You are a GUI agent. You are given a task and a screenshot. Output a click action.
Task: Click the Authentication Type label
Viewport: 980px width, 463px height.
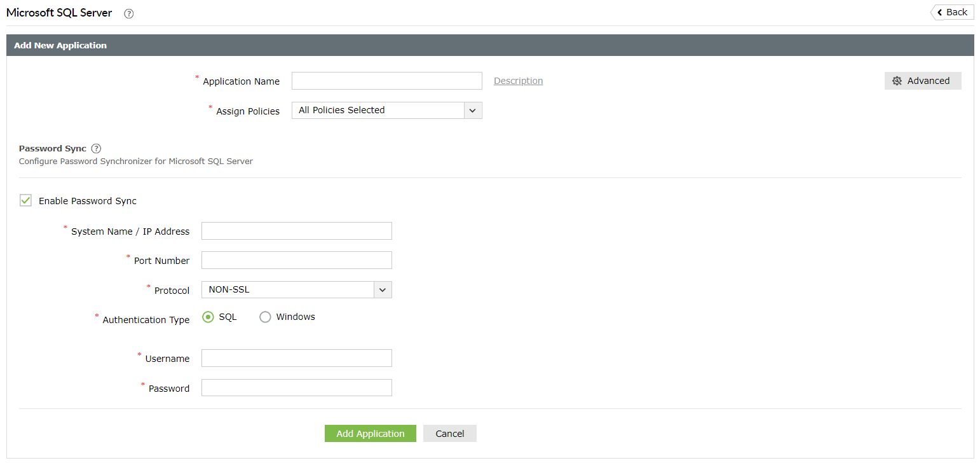tap(146, 320)
